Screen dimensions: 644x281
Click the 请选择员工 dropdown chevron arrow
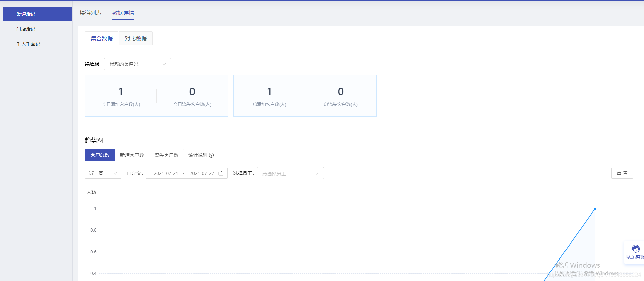click(317, 174)
